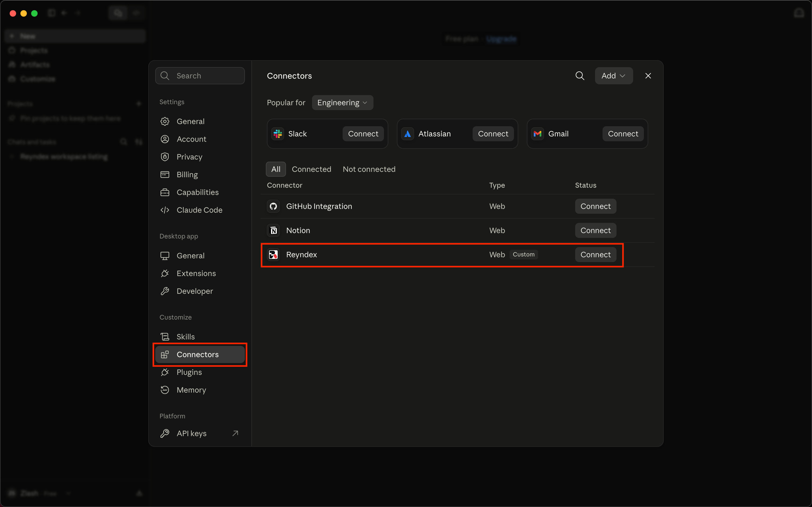Open the Capabilities settings page
The width and height of the screenshot is (812, 507).
[200, 193]
